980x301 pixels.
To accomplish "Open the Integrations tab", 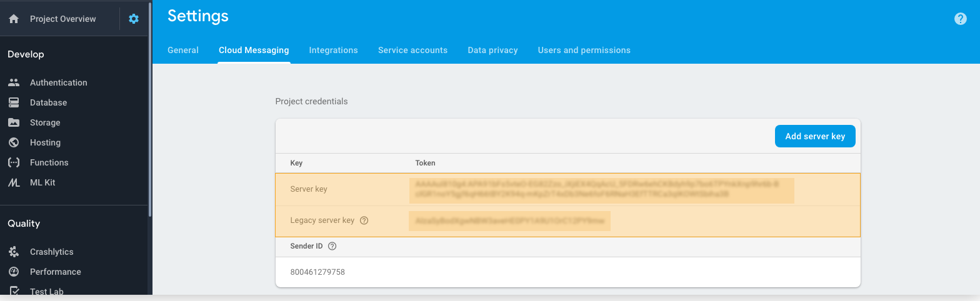I will click(x=333, y=50).
